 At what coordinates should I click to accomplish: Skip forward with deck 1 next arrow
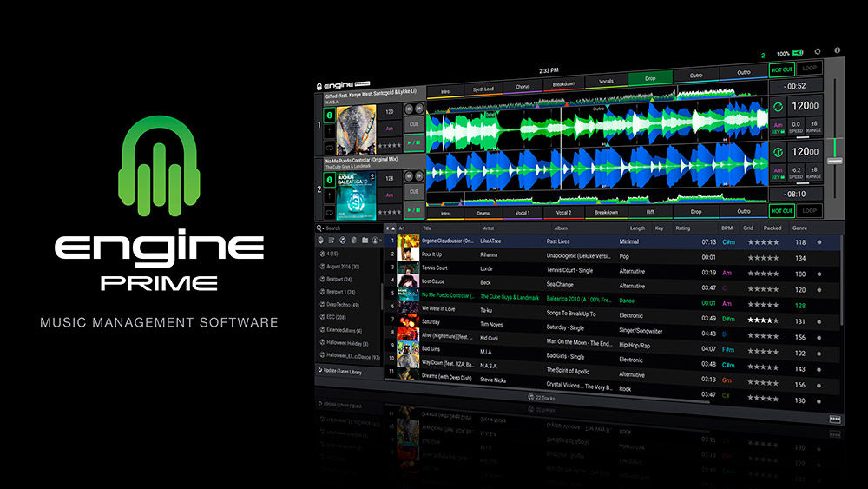(420, 109)
